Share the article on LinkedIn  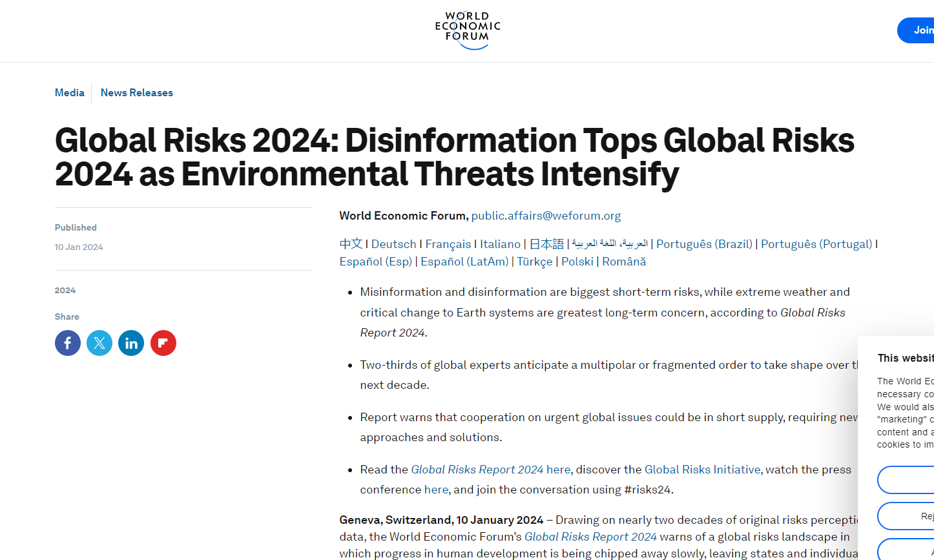point(131,343)
